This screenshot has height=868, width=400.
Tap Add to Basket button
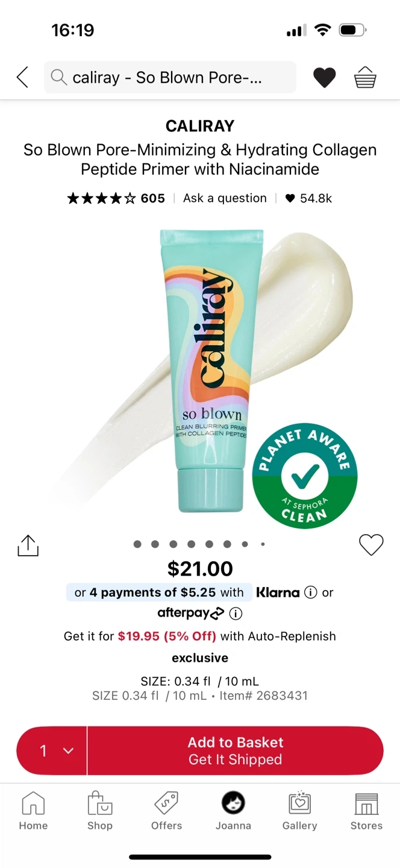(x=236, y=750)
